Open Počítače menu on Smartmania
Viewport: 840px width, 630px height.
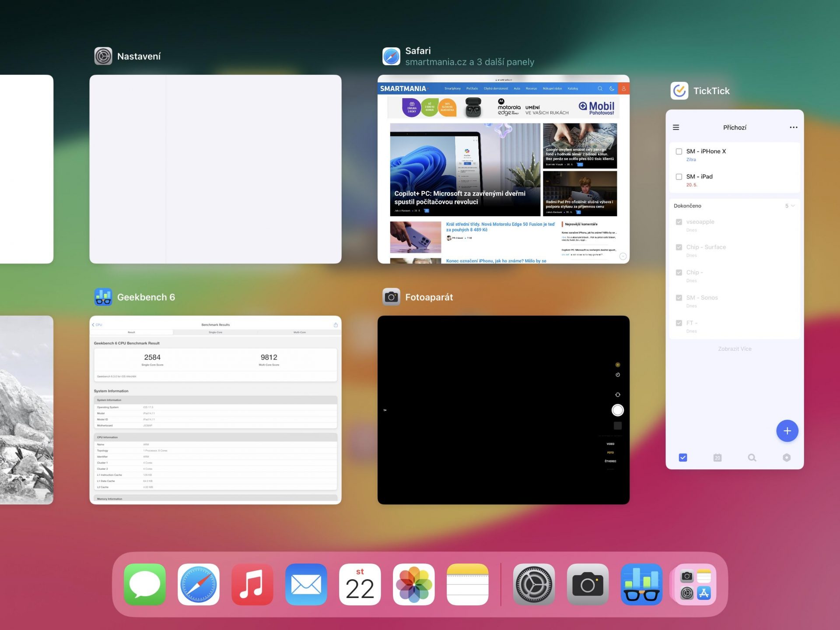472,88
